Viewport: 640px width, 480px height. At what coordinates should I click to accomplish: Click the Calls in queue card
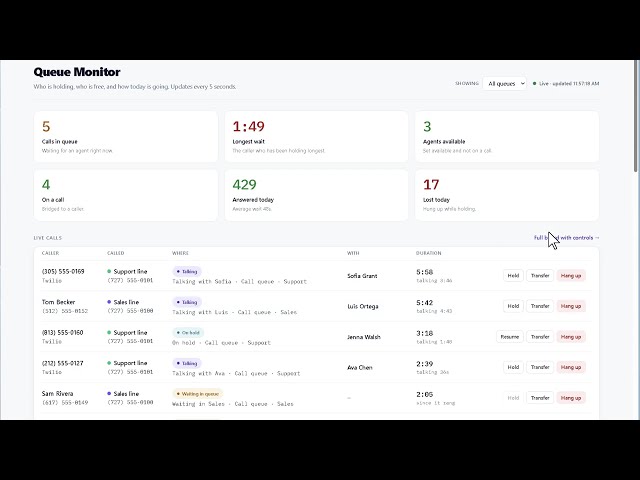click(x=126, y=137)
